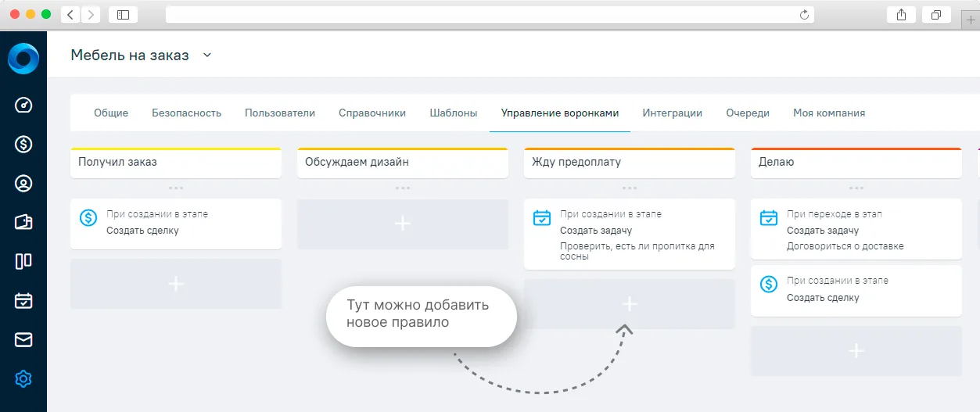Click the Жду предоплату stage header
The height and width of the screenshot is (412, 980).
pos(630,163)
